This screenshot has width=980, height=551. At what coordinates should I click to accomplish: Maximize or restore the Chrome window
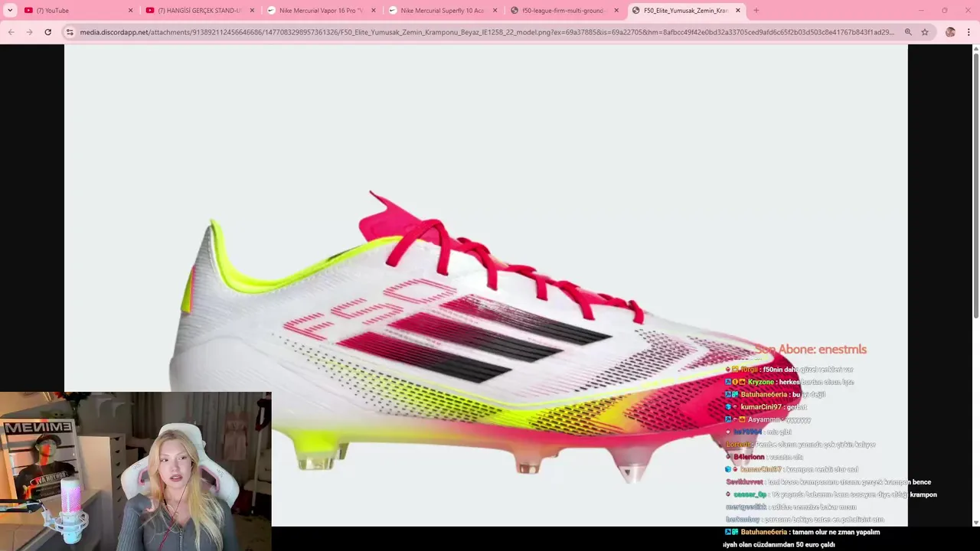pyautogui.click(x=945, y=10)
